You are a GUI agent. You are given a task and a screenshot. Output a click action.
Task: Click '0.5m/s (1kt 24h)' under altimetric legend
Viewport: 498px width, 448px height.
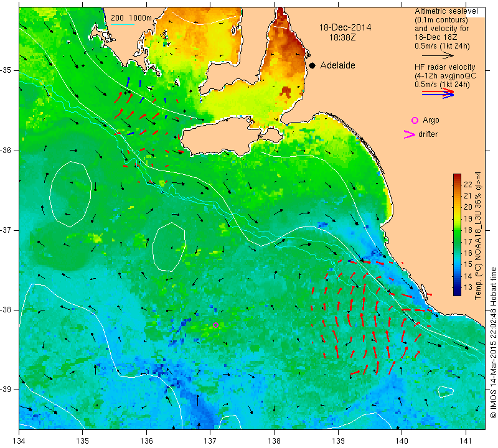(x=442, y=46)
